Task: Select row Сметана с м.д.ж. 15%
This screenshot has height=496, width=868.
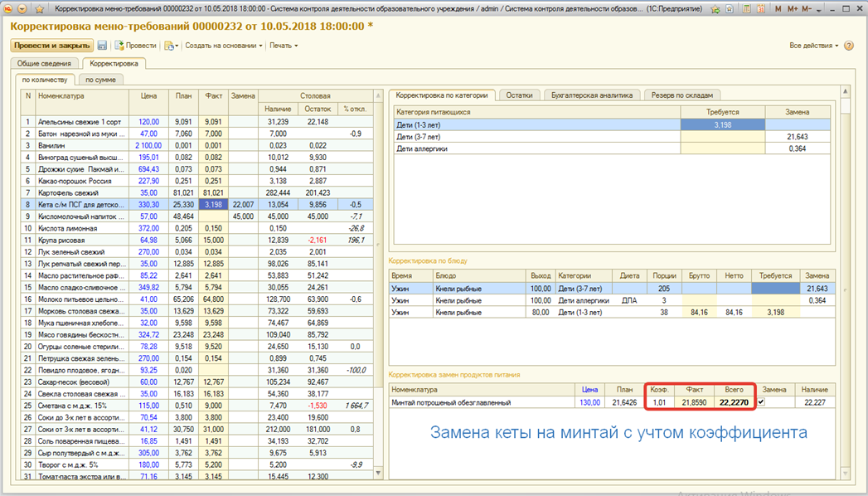Action: [x=197, y=406]
